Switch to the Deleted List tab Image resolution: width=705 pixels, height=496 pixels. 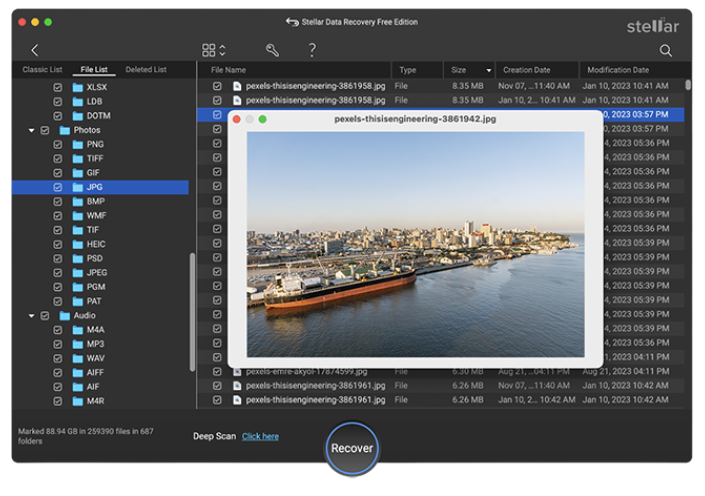[146, 70]
